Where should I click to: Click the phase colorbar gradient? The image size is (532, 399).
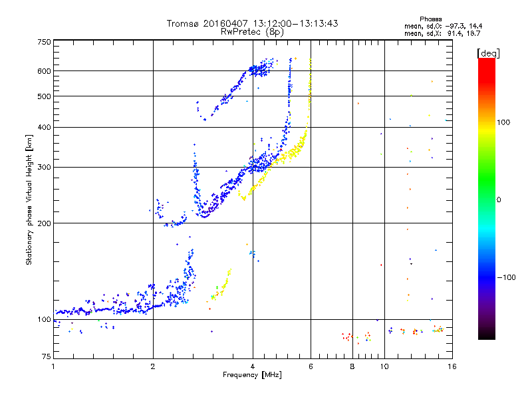[x=487, y=198]
